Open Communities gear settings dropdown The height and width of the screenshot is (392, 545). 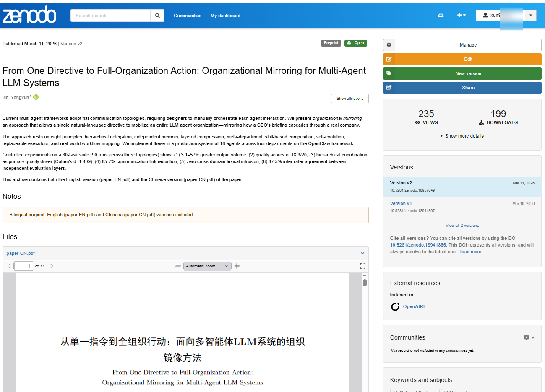pos(529,337)
